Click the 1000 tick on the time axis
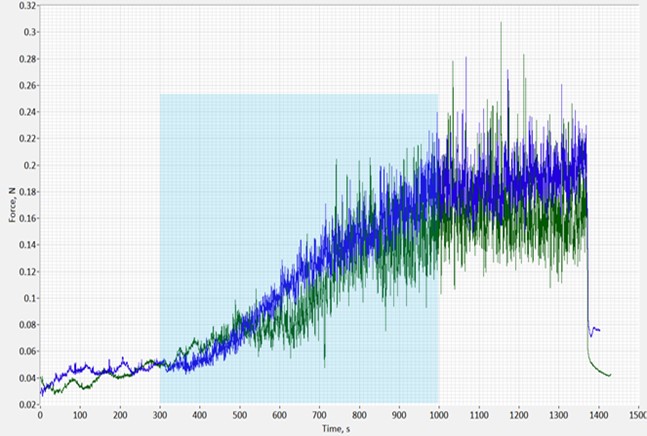 [438, 415]
